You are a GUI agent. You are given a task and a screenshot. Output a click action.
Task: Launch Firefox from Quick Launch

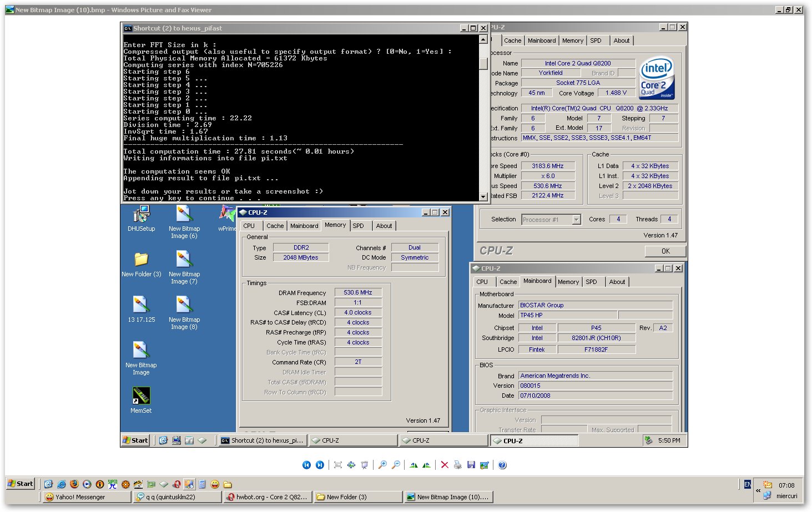pos(74,484)
